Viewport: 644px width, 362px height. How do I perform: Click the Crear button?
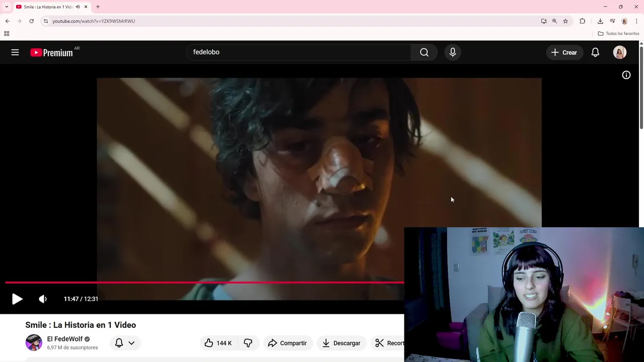pyautogui.click(x=564, y=52)
